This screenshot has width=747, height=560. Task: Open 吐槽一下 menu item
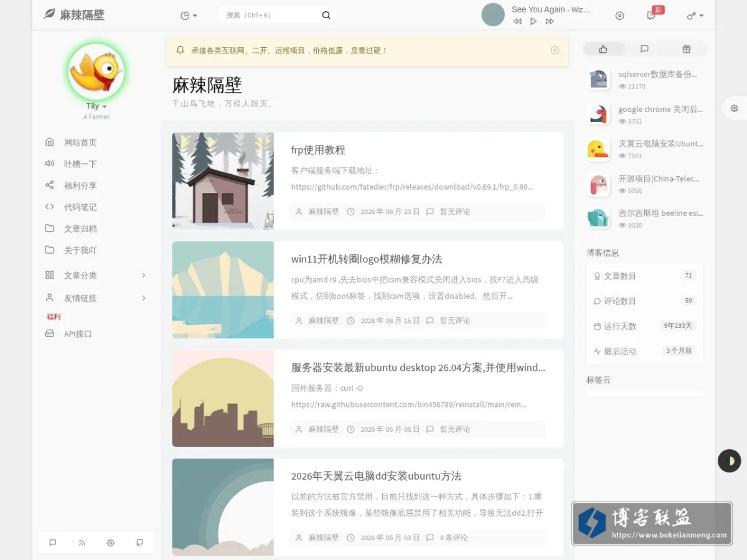[x=96, y=164]
